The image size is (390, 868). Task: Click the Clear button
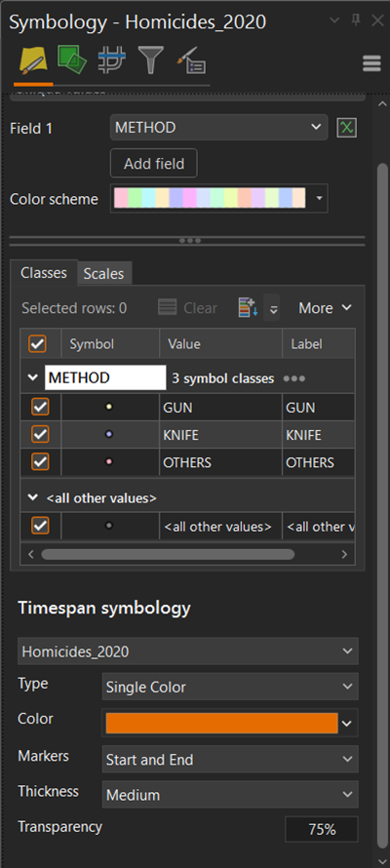click(x=188, y=308)
